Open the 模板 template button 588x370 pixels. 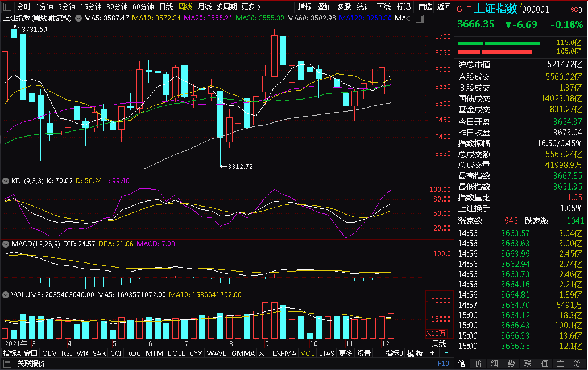tap(415, 353)
